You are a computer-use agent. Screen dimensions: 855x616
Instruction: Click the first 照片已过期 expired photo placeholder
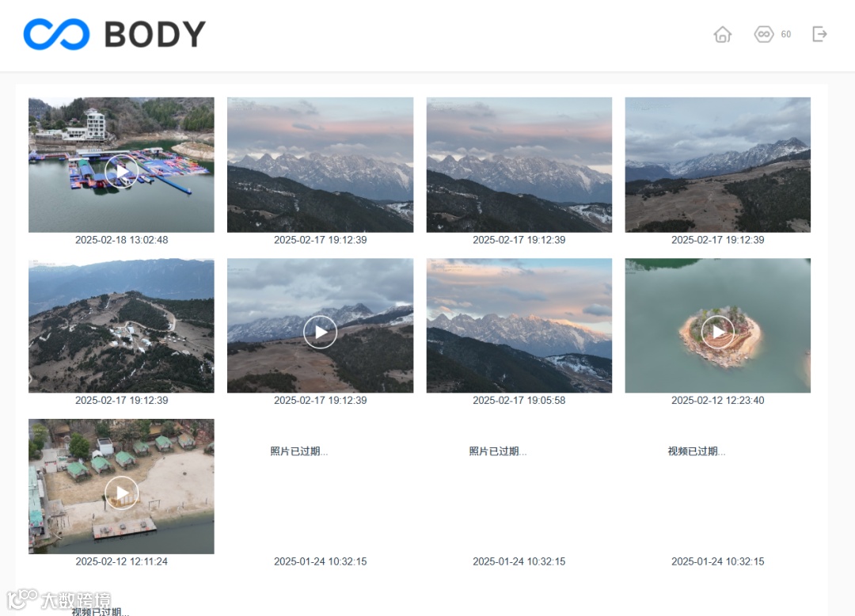[298, 451]
